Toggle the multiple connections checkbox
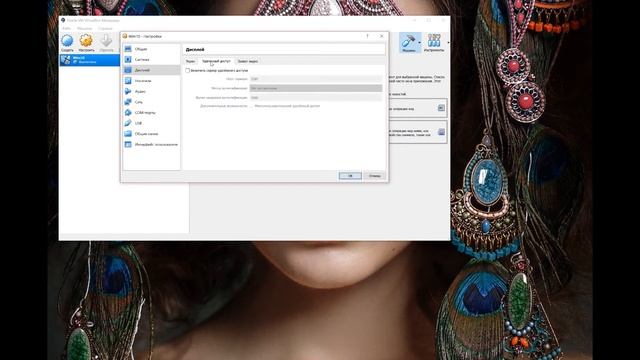Image resolution: width=640 pixels, height=360 pixels. coord(252,106)
